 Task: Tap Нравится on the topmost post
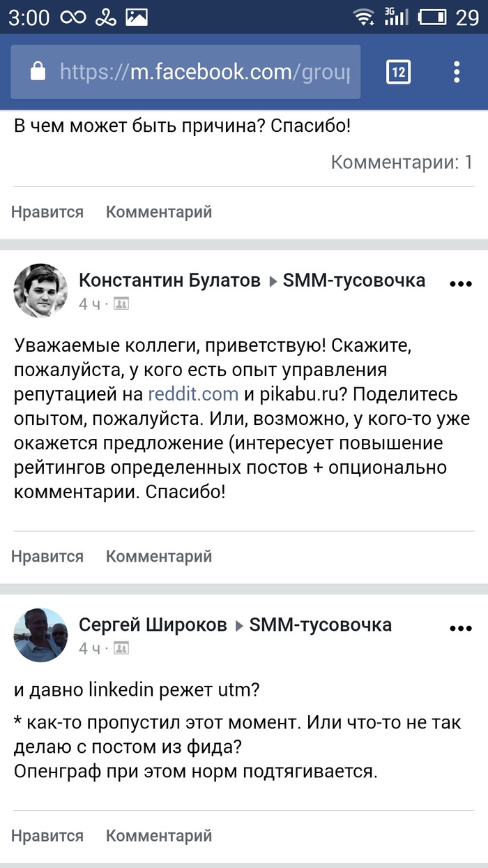46,211
